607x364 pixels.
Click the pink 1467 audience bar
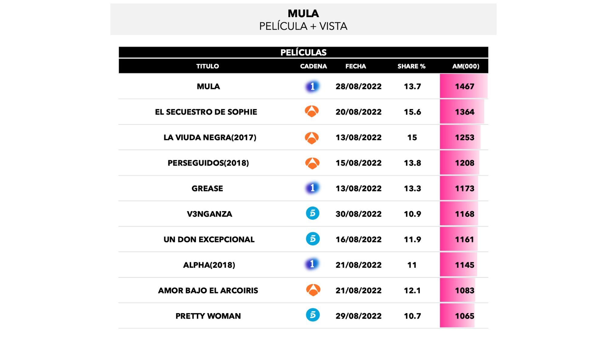coord(464,86)
